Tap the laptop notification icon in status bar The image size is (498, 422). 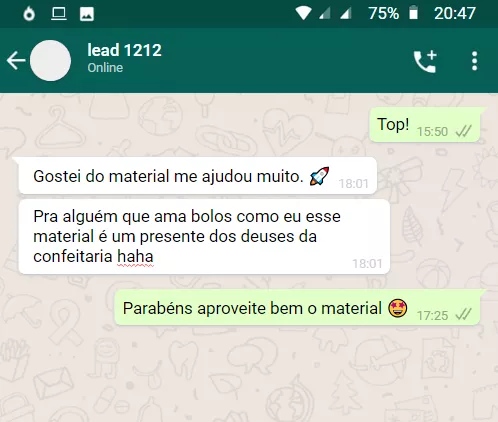coord(58,14)
